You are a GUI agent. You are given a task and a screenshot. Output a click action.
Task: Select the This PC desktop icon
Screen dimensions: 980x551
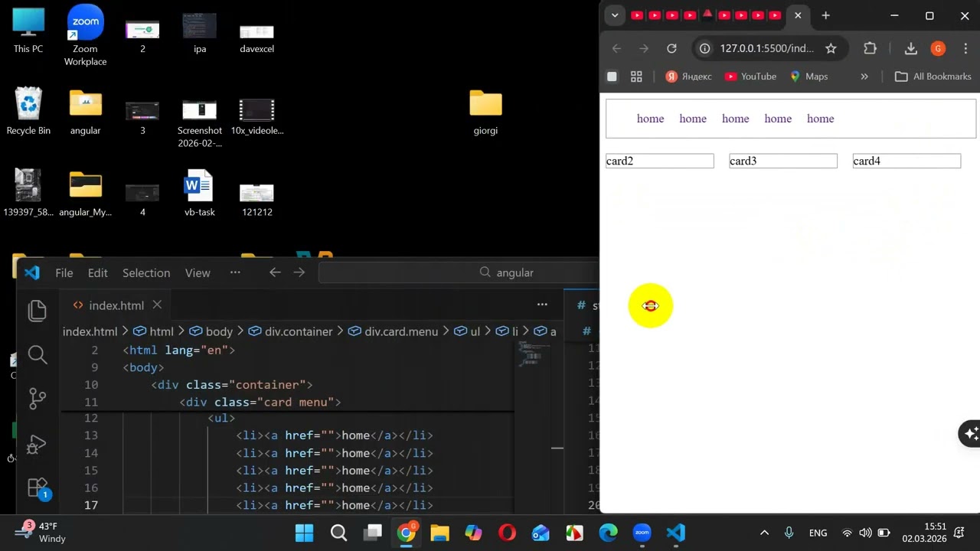(x=28, y=31)
